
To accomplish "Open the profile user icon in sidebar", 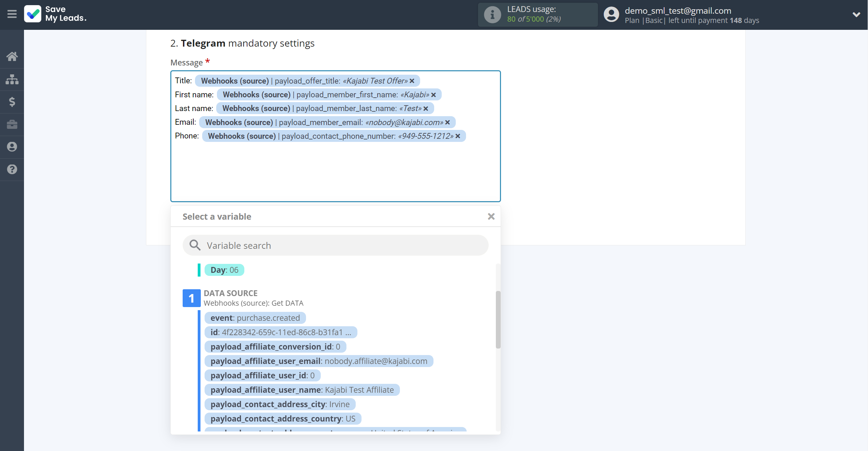I will pyautogui.click(x=12, y=147).
